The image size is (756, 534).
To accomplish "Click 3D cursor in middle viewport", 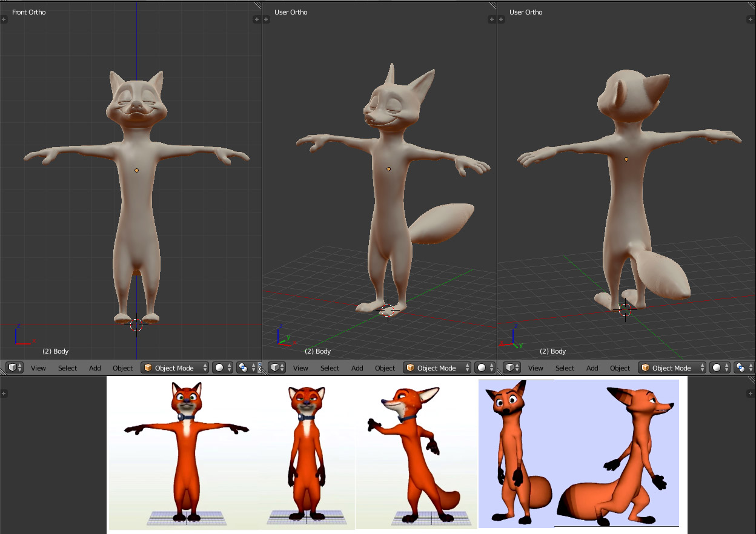I will coord(388,311).
